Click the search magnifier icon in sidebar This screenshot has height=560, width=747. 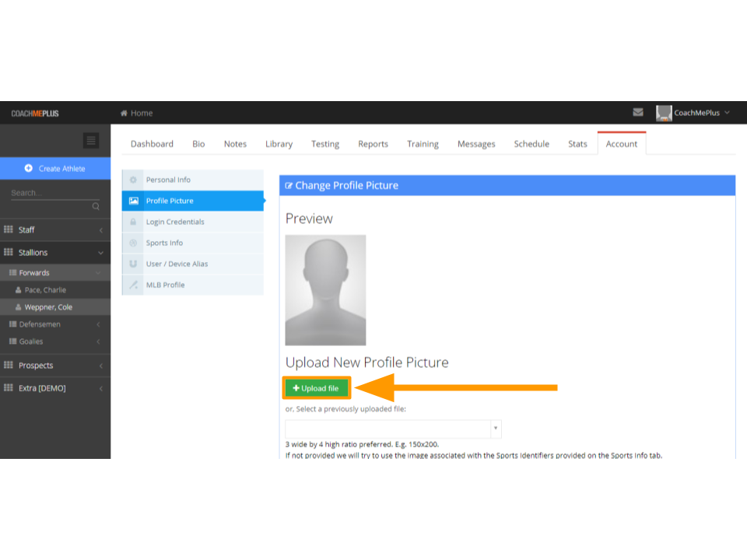pyautogui.click(x=96, y=206)
